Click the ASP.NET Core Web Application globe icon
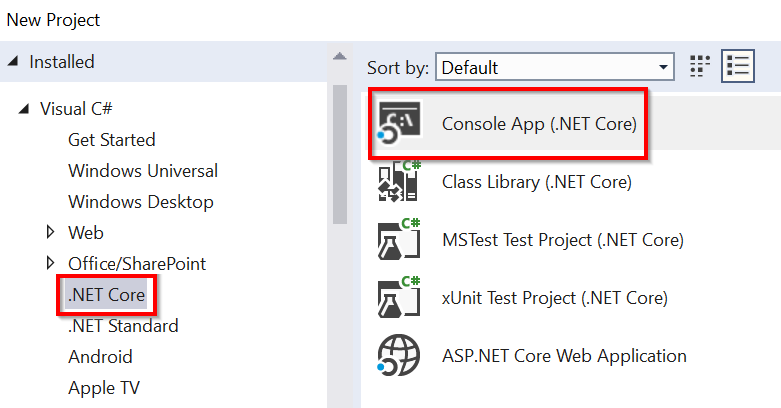Screen dimensions: 781x408 (398, 356)
